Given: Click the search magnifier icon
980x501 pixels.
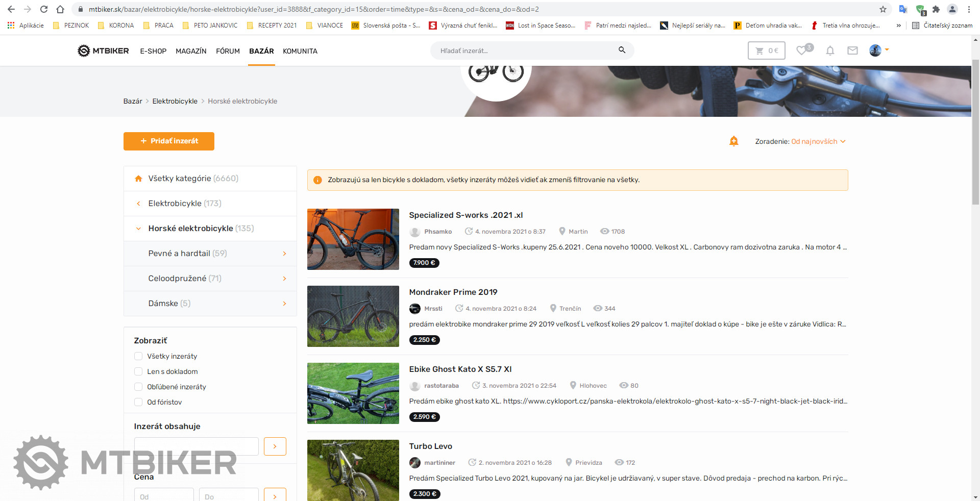Looking at the screenshot, I should 622,50.
